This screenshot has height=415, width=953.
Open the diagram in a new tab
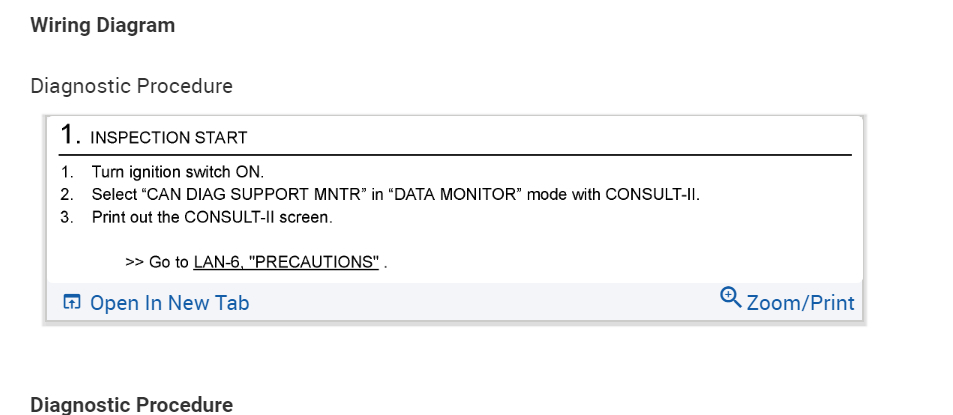[169, 303]
